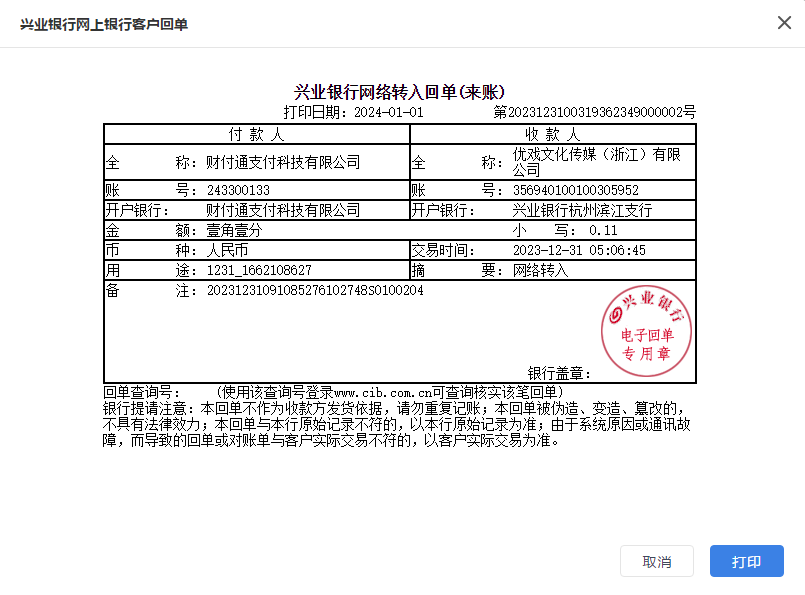Viewport: 805px width, 595px height.
Task: Click the 打印 button
Action: 746,561
